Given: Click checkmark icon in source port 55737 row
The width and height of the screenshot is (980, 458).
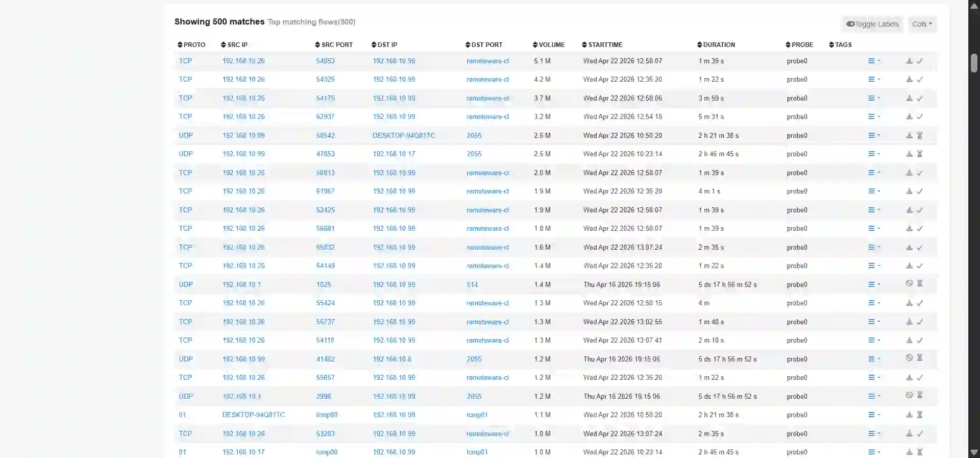Looking at the screenshot, I should coord(920,322).
